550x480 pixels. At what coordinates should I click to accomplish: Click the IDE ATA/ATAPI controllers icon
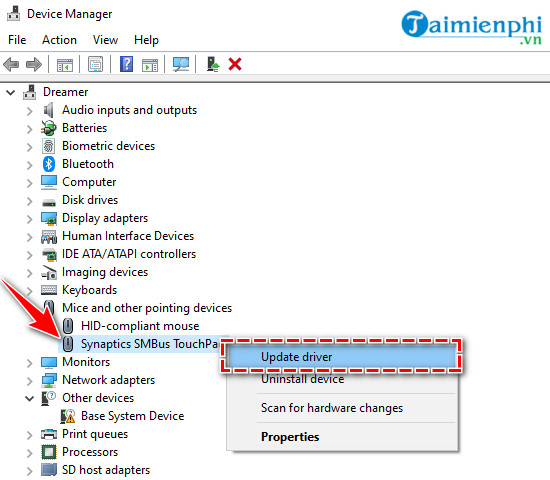pos(49,255)
